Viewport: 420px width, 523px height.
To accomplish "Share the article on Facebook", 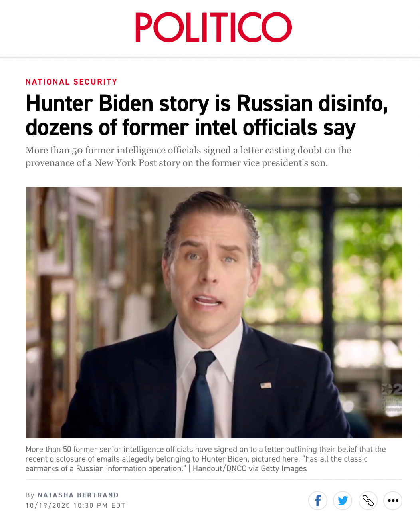I will point(318,500).
